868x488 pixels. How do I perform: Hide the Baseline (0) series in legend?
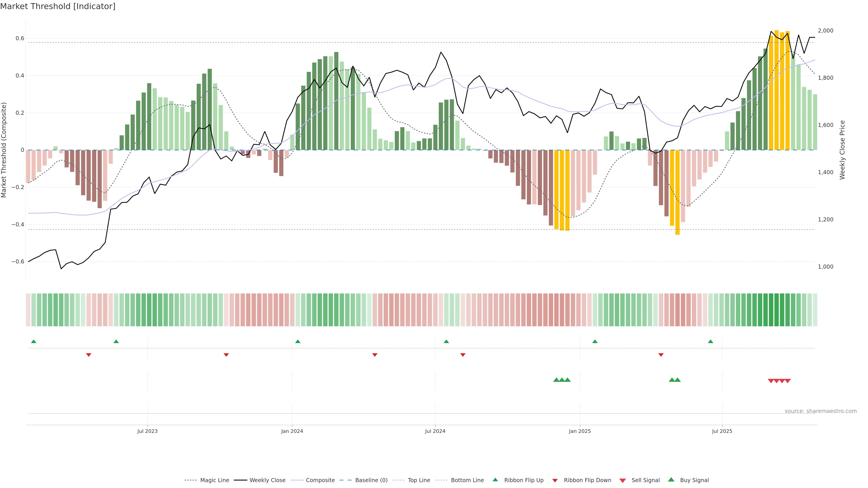pos(371,480)
